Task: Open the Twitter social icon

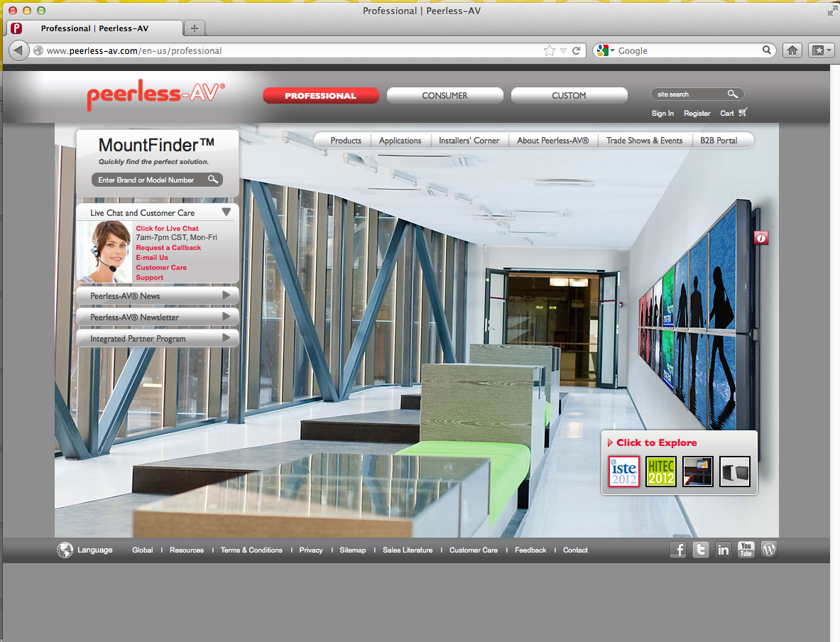Action: [x=701, y=550]
